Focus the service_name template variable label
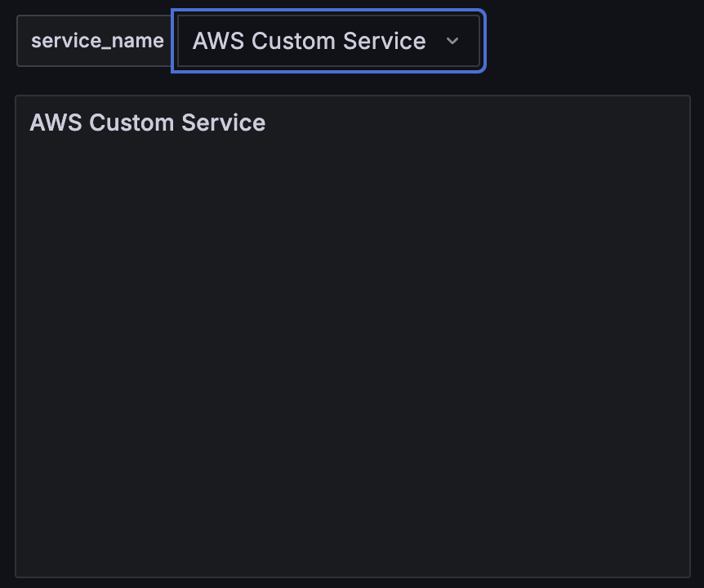The height and width of the screenshot is (588, 704). pos(97,41)
